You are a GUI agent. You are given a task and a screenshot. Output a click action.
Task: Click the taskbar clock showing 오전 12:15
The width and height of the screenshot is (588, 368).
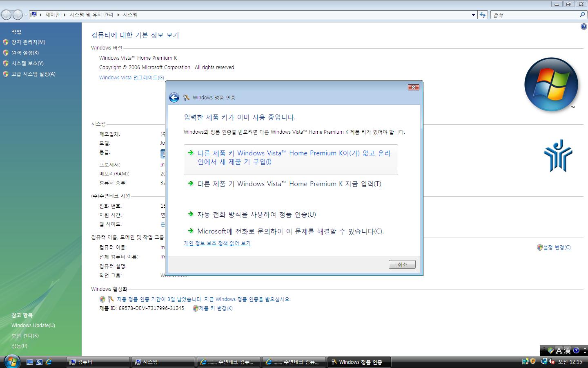[x=570, y=362]
